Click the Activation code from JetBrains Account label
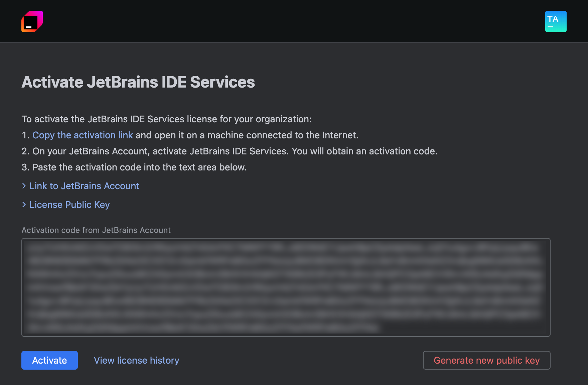Viewport: 588px width, 385px height. pos(96,230)
